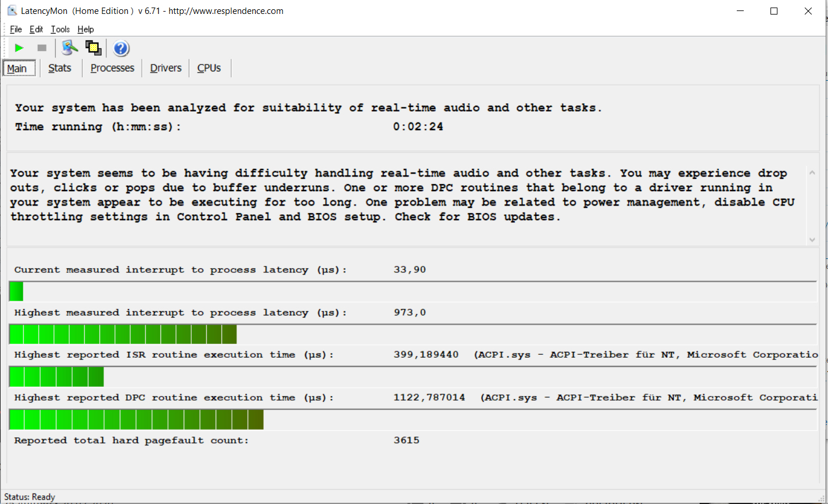Image resolution: width=828 pixels, height=504 pixels.
Task: Click the current interrupt latency progress bar
Action: tap(413, 291)
